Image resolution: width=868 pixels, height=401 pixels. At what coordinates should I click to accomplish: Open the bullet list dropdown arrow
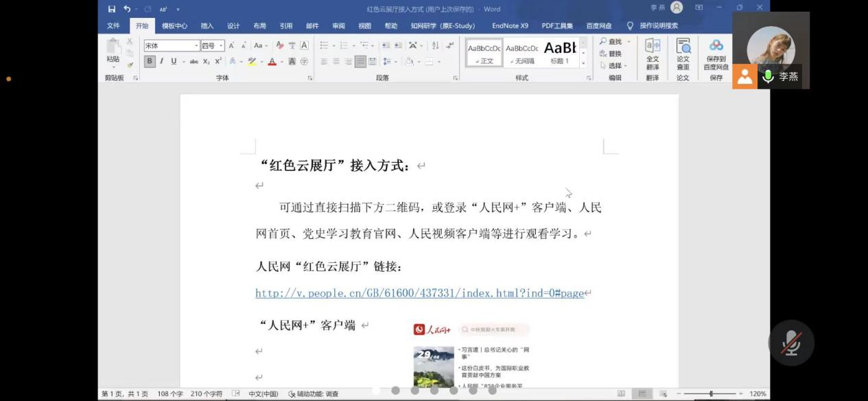coord(334,45)
